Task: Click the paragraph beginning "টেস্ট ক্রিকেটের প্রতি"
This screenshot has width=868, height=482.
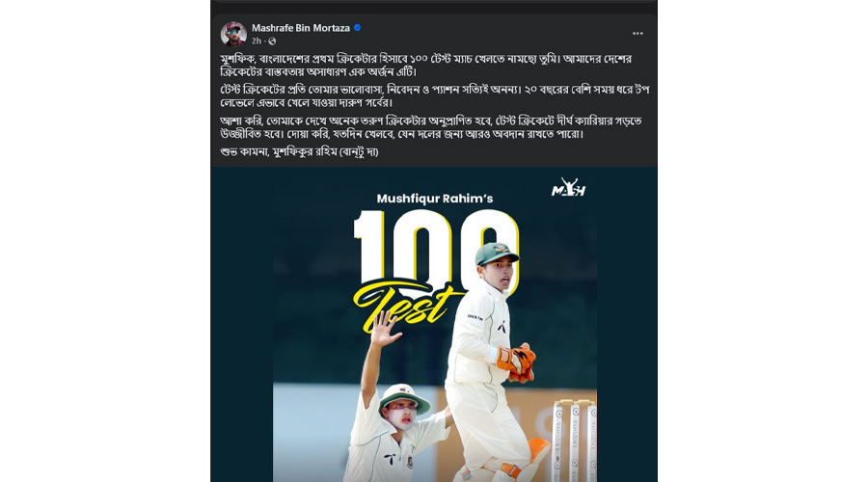Action: point(435,95)
